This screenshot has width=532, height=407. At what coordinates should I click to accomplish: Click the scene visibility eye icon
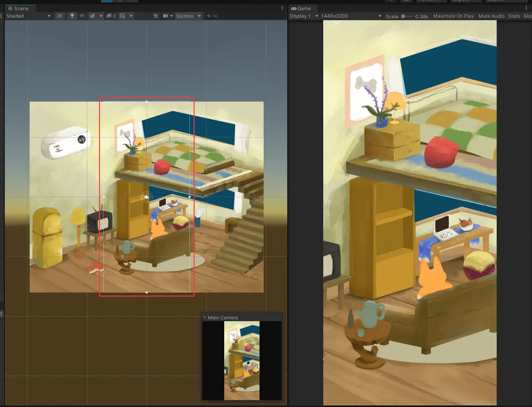point(109,16)
